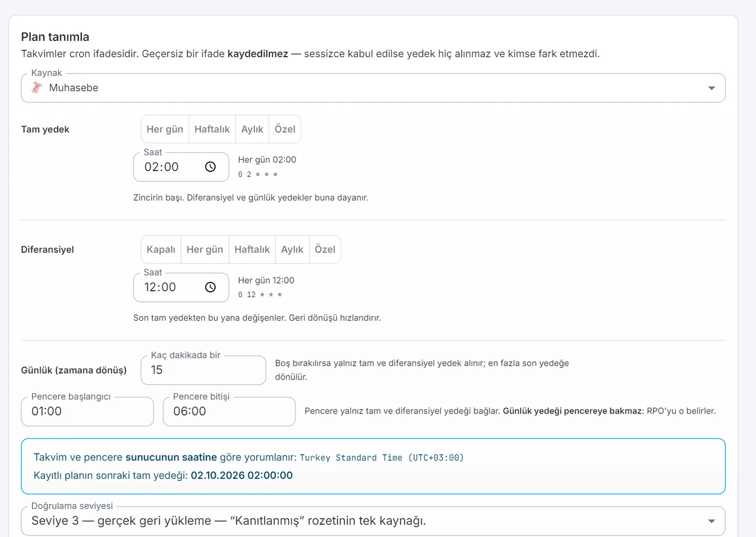Viewport: 756px width, 537px height.
Task: Expand the Doğrulama seviyesi dropdown
Action: tap(373, 521)
